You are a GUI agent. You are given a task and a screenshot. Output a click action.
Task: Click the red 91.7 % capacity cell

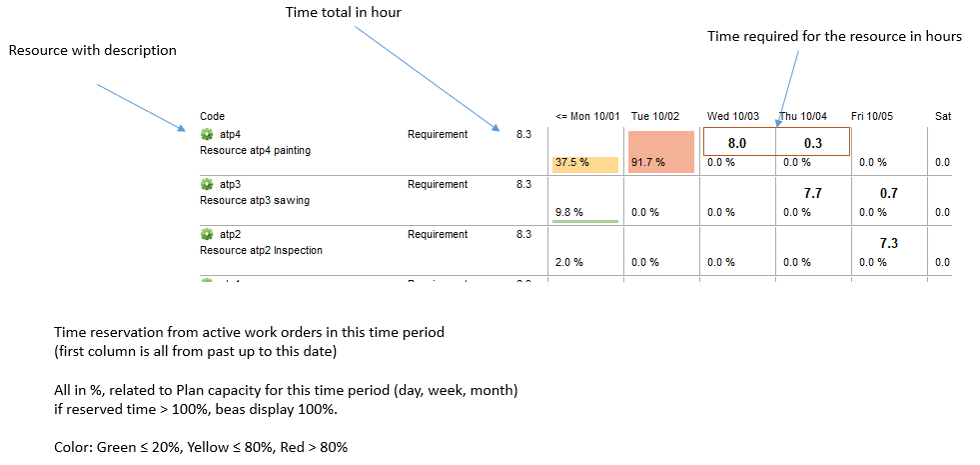660,151
